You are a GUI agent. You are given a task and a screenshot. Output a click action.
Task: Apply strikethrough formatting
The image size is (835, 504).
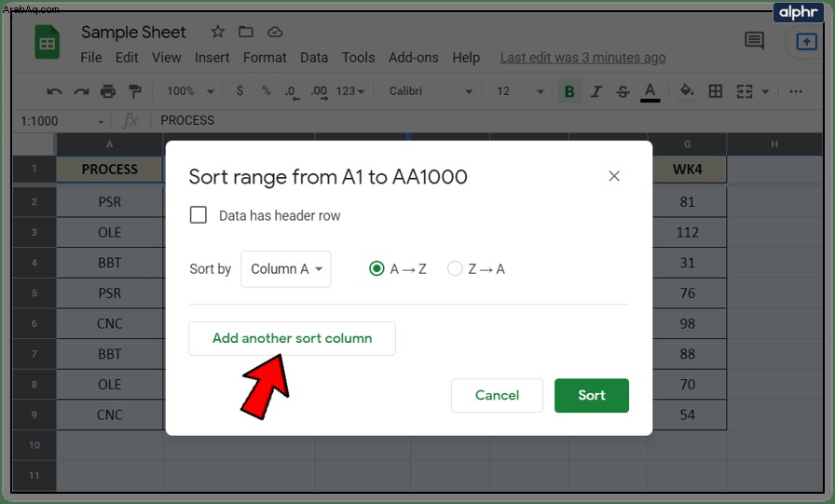[623, 91]
